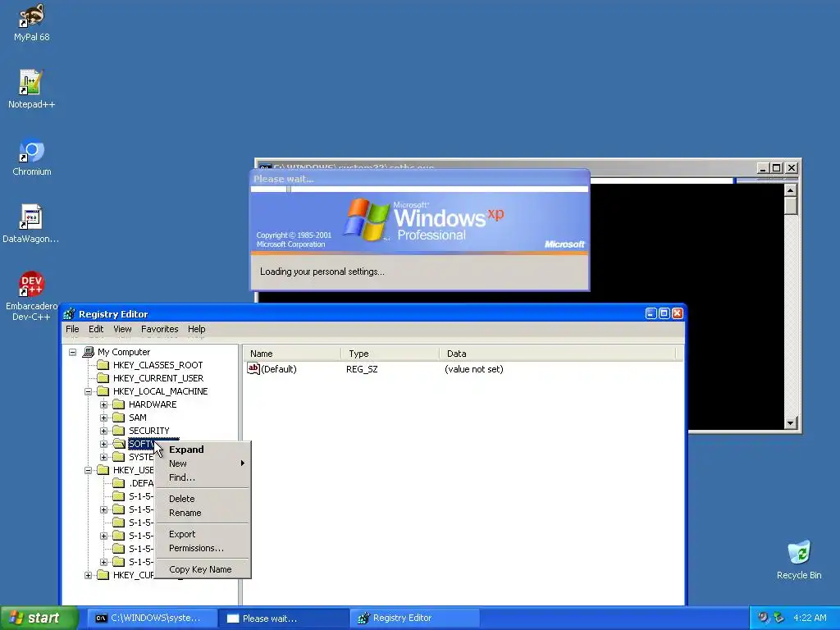
Task: Click the HKEY_CURRENT_USER folder icon
Action: pos(103,378)
